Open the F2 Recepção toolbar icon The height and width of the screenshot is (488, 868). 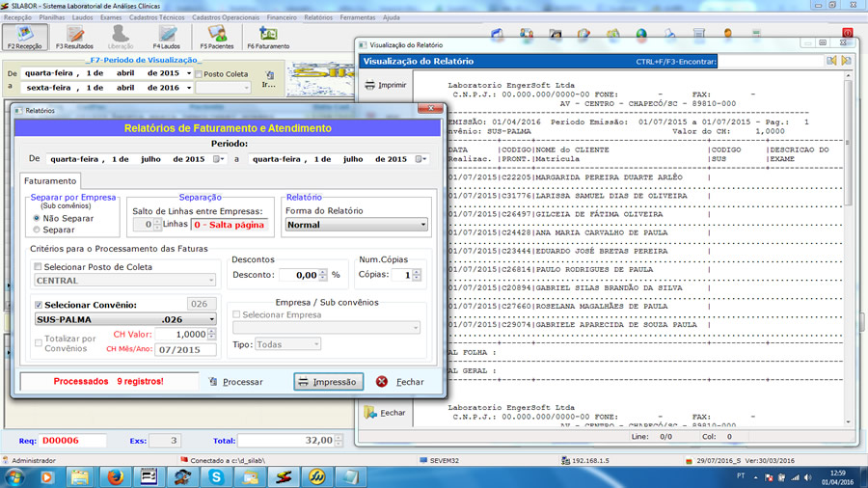[x=24, y=38]
